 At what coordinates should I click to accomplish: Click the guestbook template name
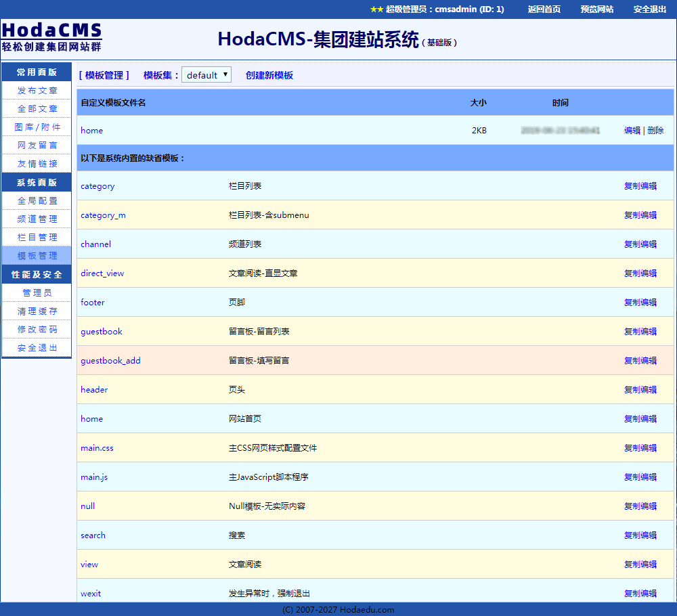pos(102,332)
